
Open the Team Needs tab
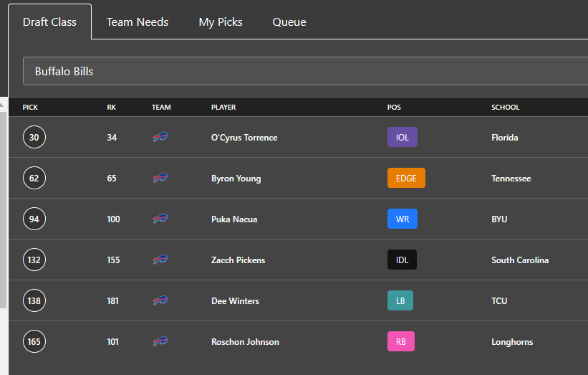[x=138, y=22]
